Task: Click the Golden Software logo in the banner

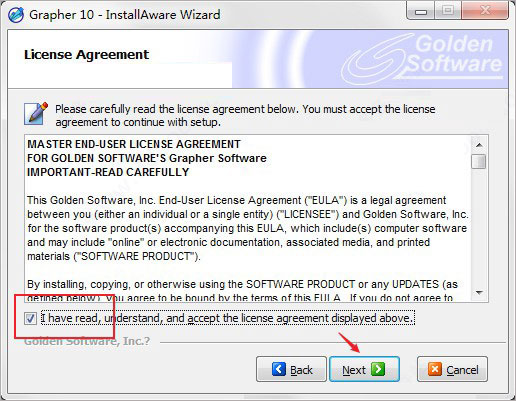Action: point(422,57)
